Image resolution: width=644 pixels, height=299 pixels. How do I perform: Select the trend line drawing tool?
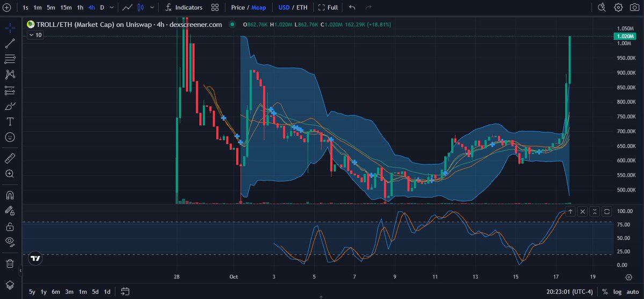(10, 43)
